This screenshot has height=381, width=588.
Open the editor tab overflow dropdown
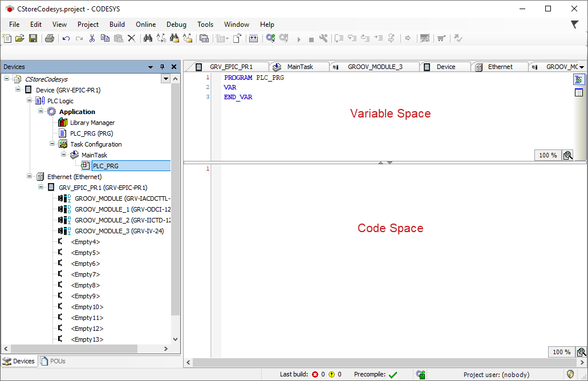point(582,67)
